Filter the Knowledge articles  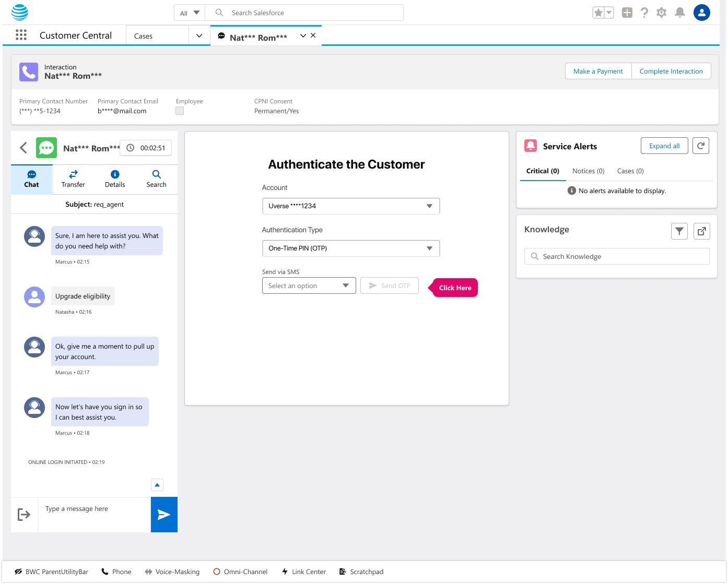[x=679, y=231]
